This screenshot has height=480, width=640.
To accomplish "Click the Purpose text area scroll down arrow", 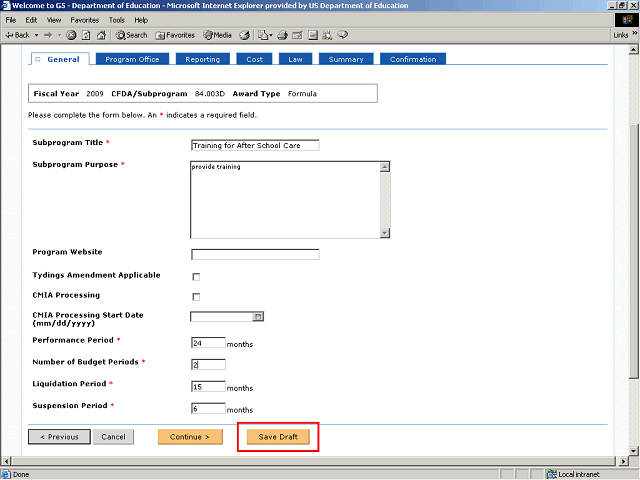I will [x=384, y=233].
